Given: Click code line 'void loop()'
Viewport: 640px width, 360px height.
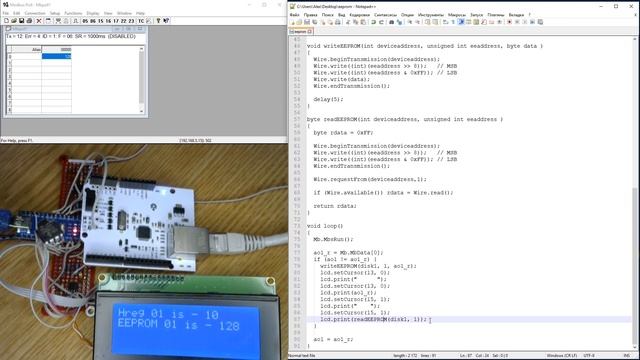Looking at the screenshot, I should [x=325, y=226].
